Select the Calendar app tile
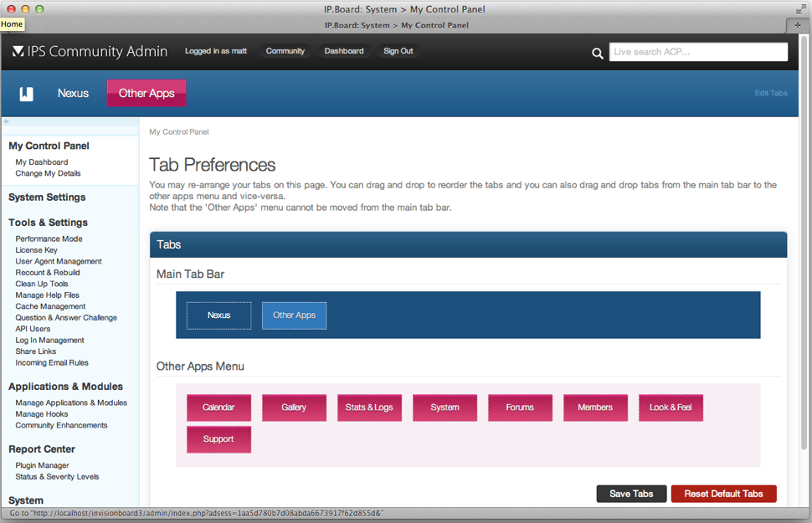Screen dimensions: 812x523 [218, 408]
